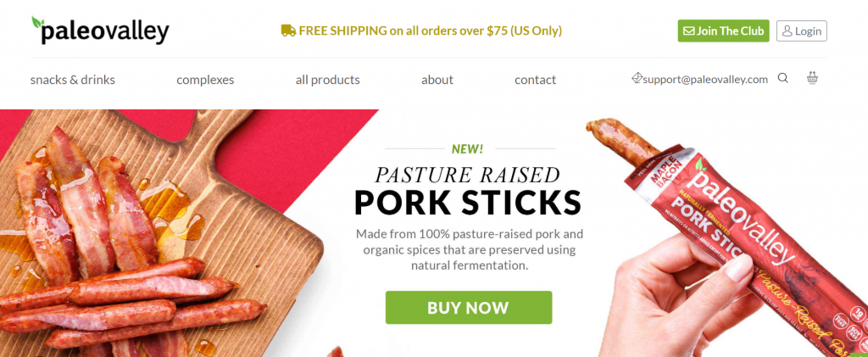Open the about page
The height and width of the screenshot is (357, 868).
(x=437, y=80)
